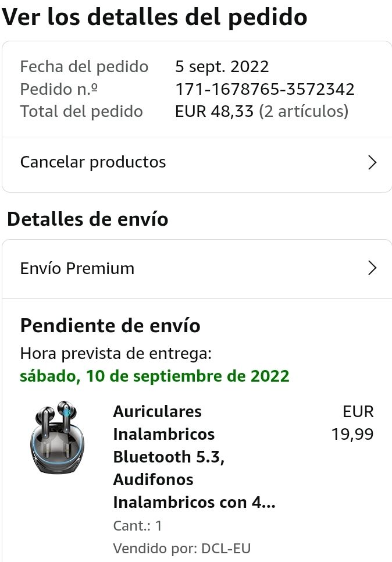The width and height of the screenshot is (392, 562).
Task: Select the order number 171-1678765-3572342
Action: tap(265, 89)
